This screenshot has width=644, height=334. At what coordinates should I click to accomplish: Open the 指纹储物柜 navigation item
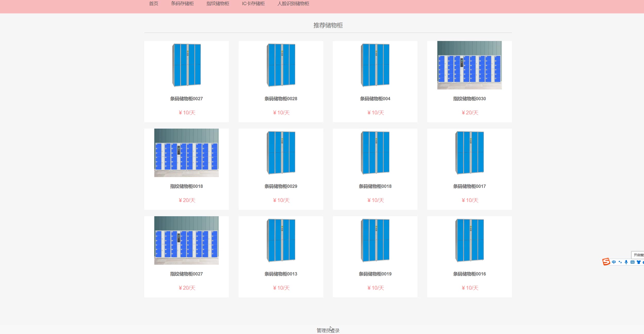point(218,4)
